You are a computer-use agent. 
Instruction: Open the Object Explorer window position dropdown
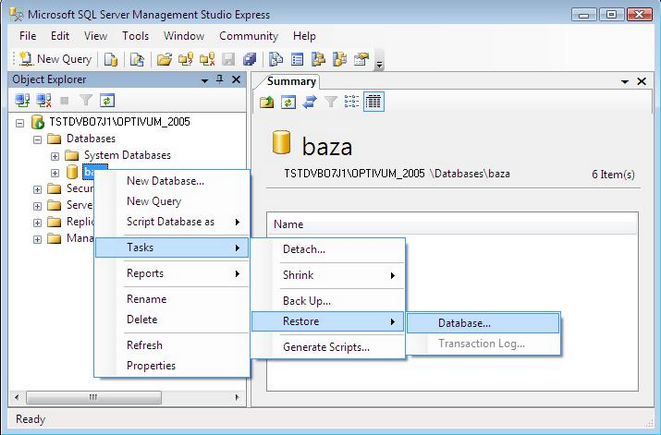(205, 80)
